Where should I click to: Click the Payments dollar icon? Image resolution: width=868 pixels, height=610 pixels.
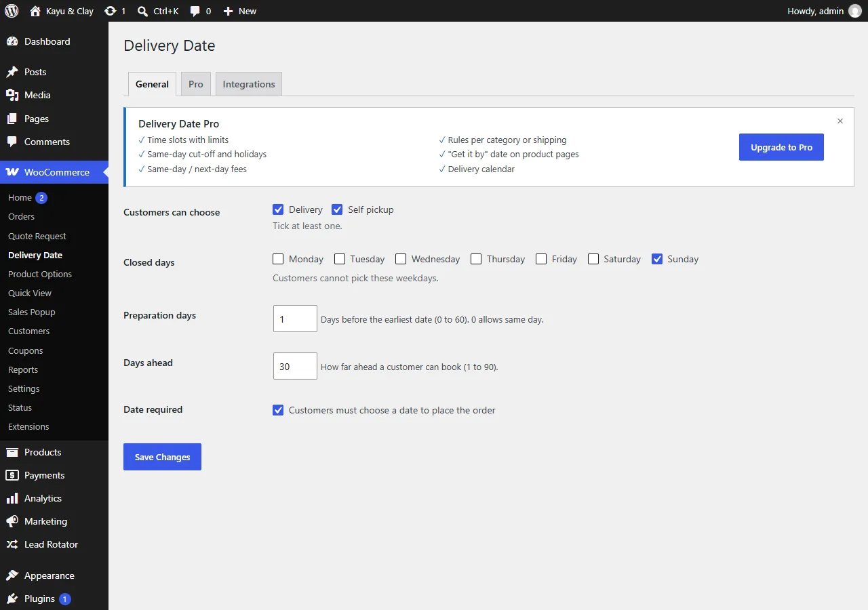pyautogui.click(x=12, y=475)
